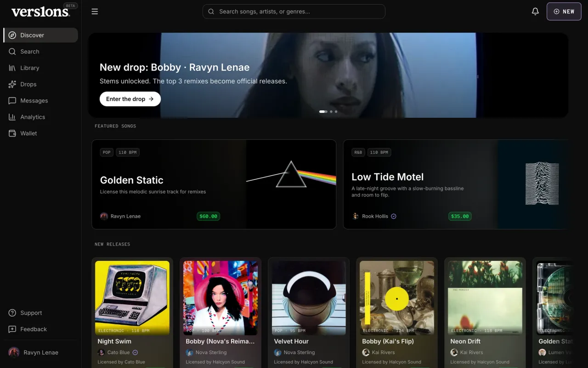Click the Feedback icon

coord(12,329)
